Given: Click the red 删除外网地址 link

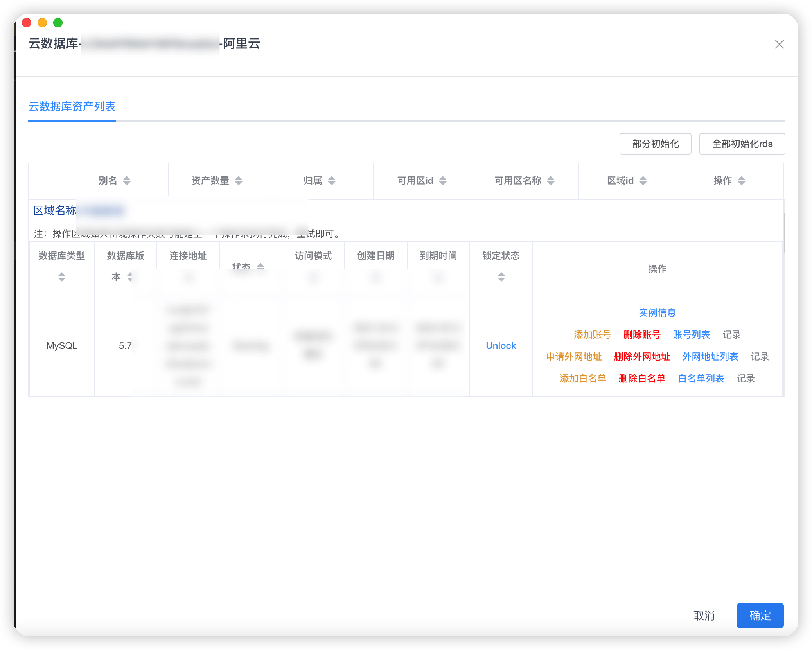Looking at the screenshot, I should click(642, 357).
